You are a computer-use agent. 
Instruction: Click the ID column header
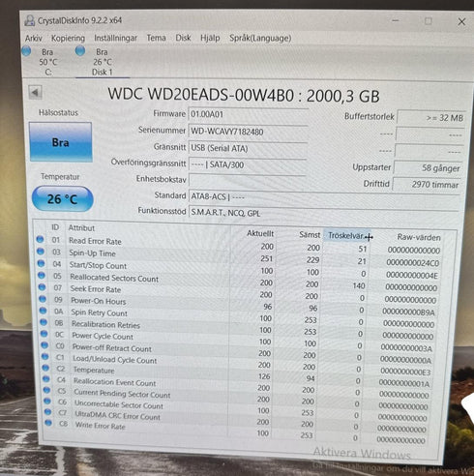55,227
